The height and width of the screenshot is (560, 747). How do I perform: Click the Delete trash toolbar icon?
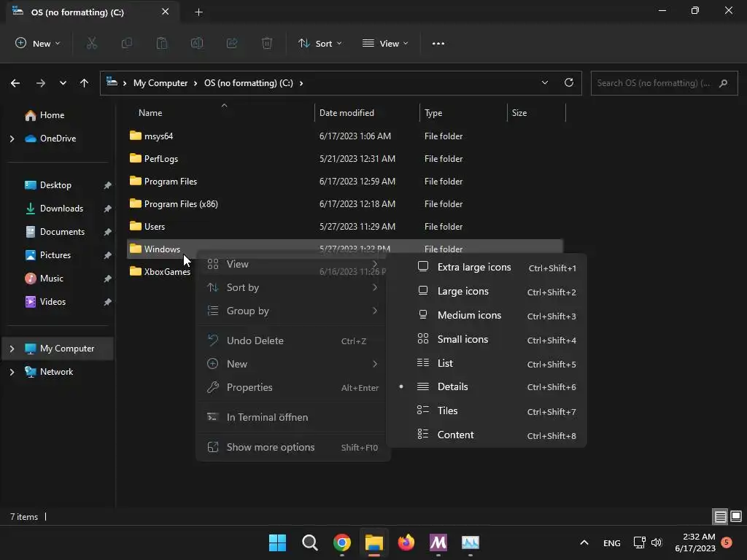(x=267, y=43)
